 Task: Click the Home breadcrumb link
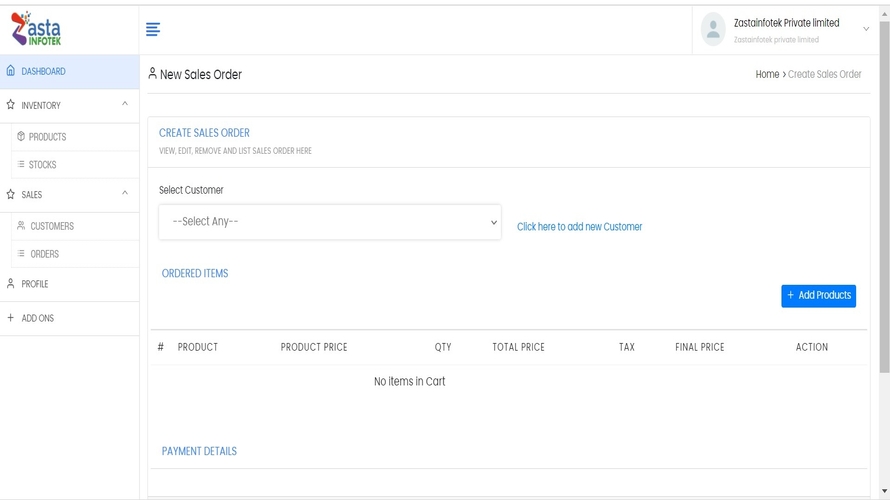tap(767, 74)
